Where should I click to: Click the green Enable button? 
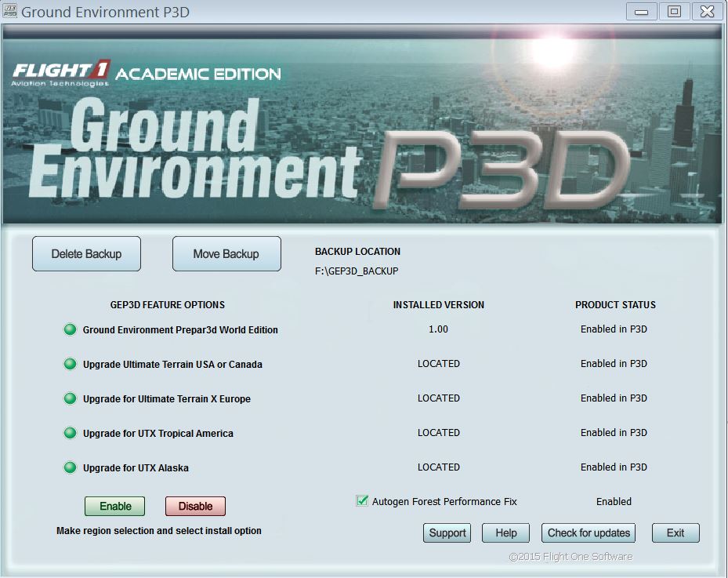[114, 506]
